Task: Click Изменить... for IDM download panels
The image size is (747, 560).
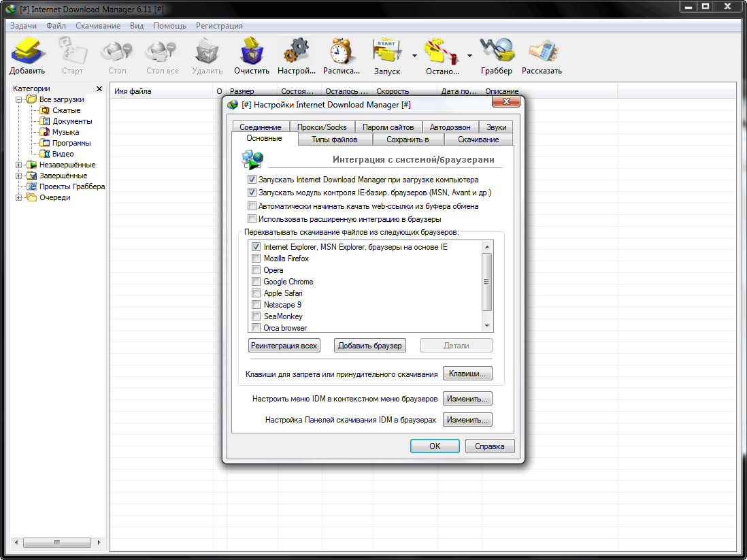Action: (467, 420)
